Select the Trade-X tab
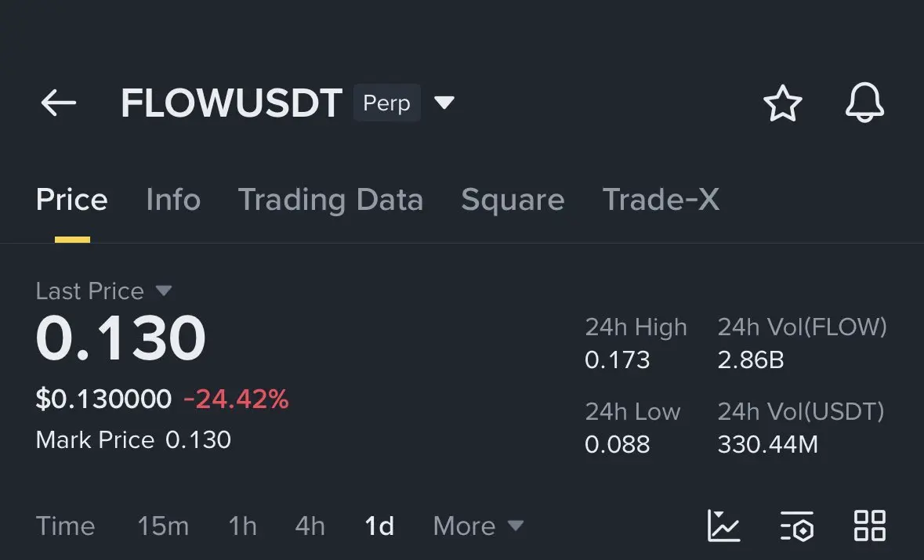The height and width of the screenshot is (560, 924). 661,200
